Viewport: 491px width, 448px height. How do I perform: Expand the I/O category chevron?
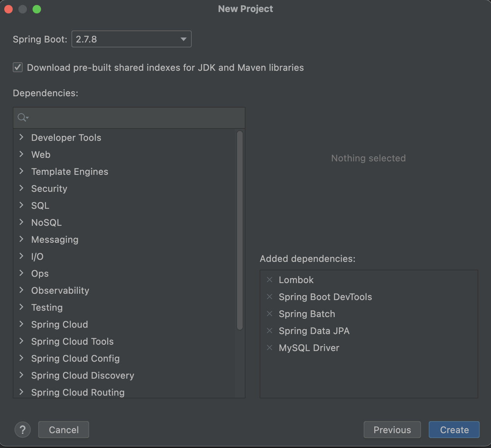point(21,256)
